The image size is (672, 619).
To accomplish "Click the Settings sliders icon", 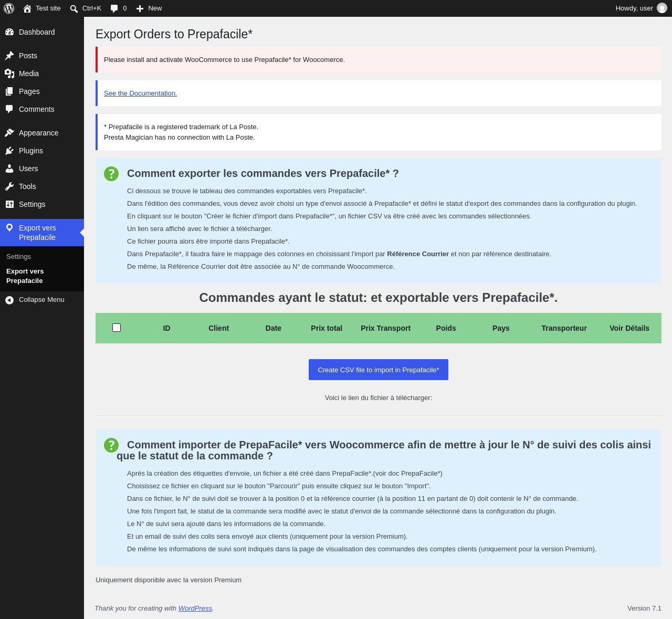I will [x=9, y=204].
